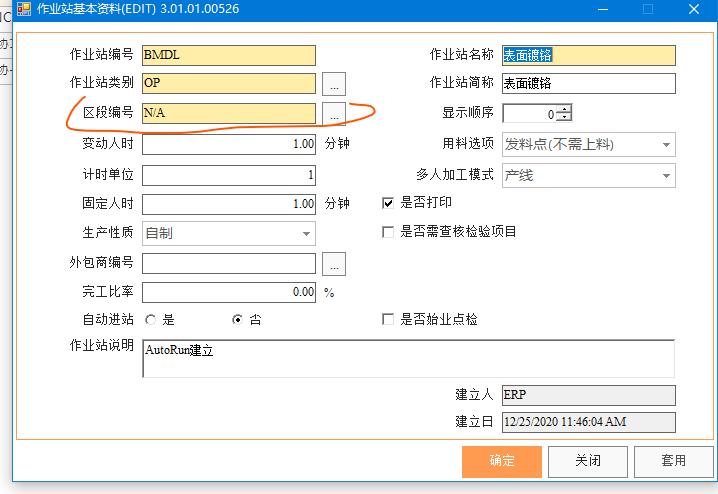This screenshot has height=494, width=718.
Task: Select 是 radio for 自动进站
Action: click(x=151, y=320)
